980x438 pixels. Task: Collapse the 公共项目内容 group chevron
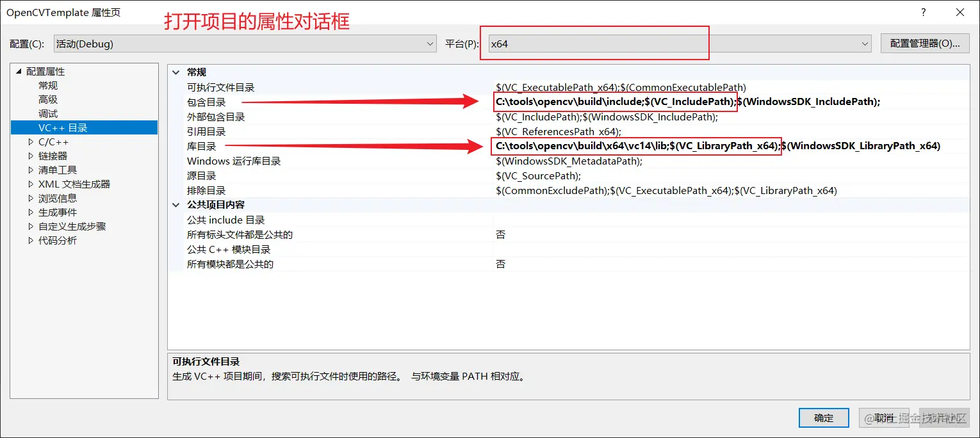tap(177, 205)
